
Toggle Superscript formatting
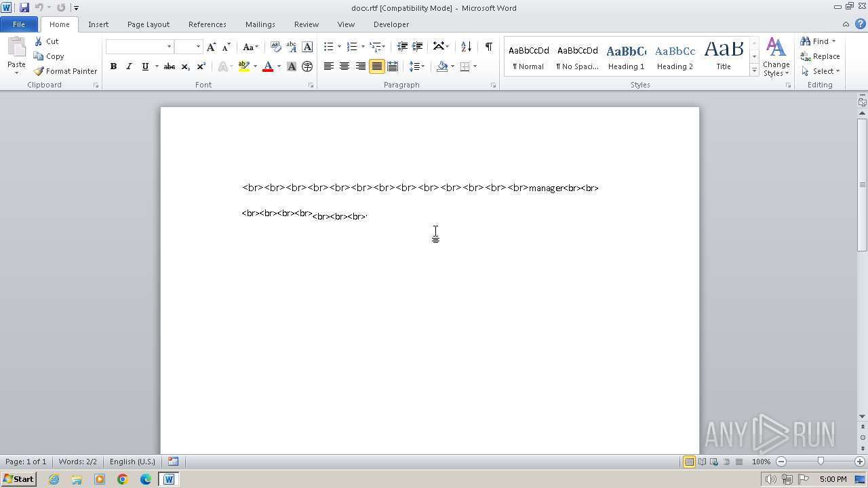tap(201, 66)
